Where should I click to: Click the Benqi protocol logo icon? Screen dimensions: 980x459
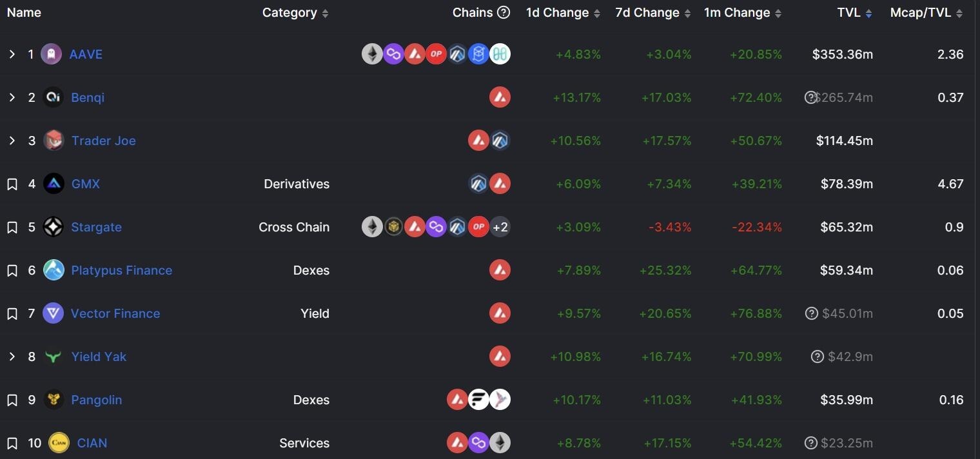point(53,97)
